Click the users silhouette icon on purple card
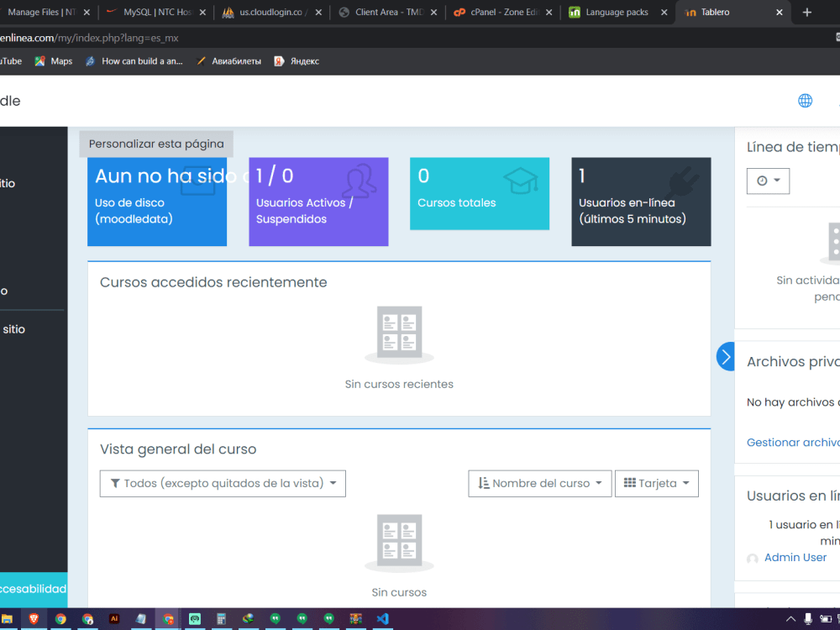840x630 pixels. (x=359, y=181)
